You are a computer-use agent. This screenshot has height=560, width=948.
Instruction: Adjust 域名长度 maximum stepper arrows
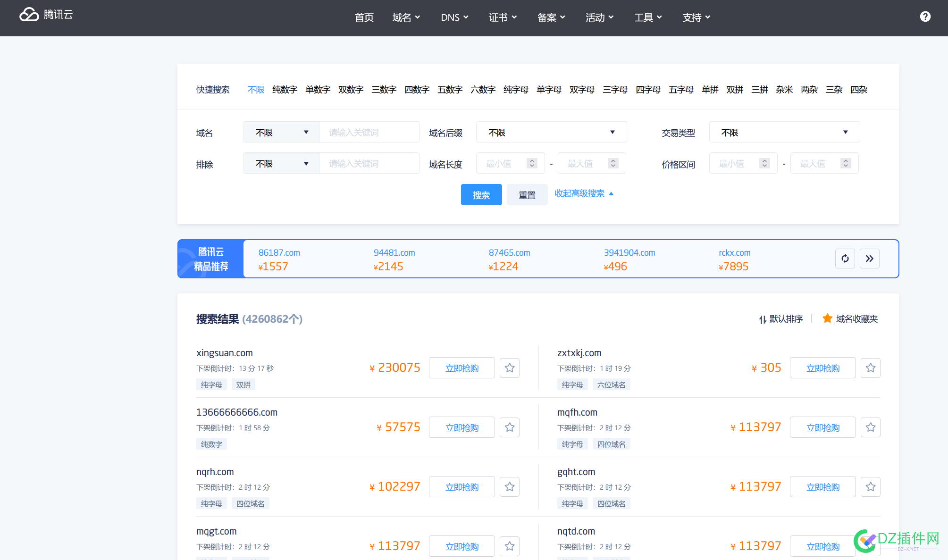point(613,163)
